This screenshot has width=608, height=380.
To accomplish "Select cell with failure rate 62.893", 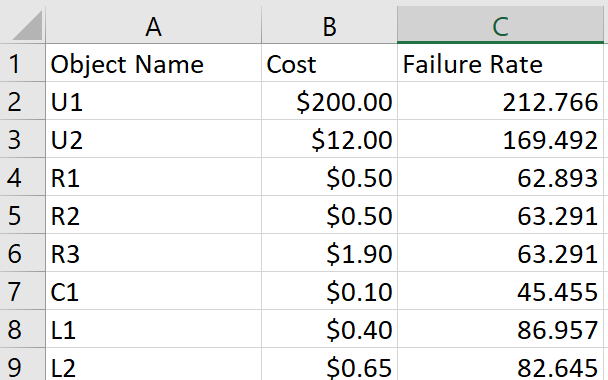I will click(x=500, y=177).
